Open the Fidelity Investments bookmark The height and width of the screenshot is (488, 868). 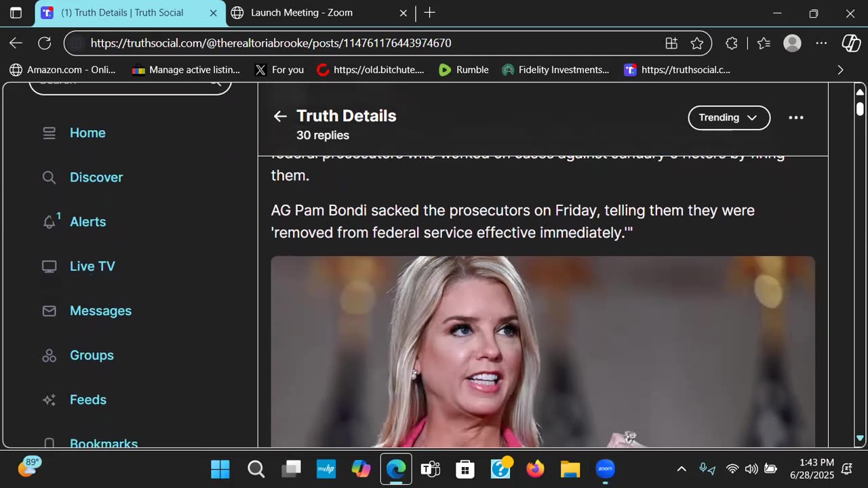pos(555,70)
